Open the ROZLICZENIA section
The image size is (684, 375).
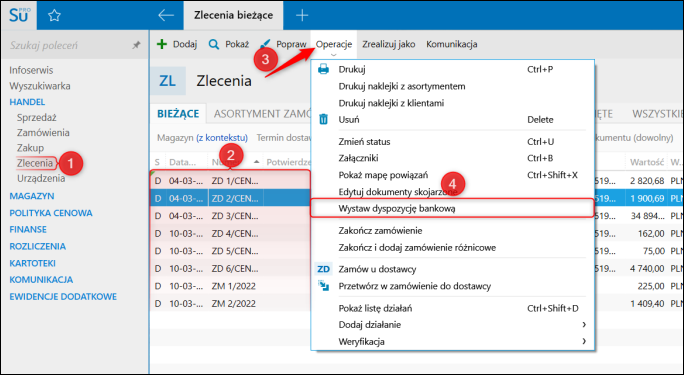(x=38, y=246)
